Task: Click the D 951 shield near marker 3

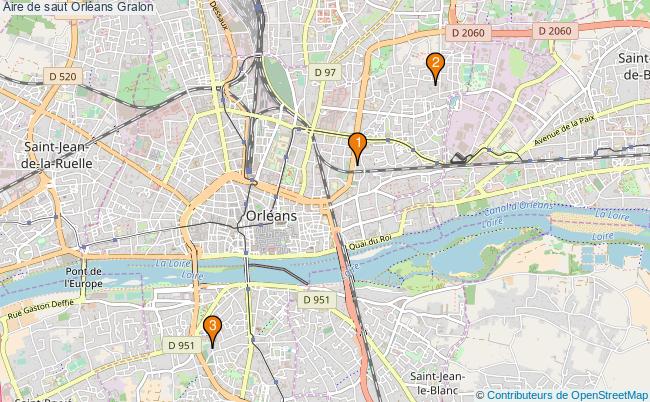Action: (182, 345)
